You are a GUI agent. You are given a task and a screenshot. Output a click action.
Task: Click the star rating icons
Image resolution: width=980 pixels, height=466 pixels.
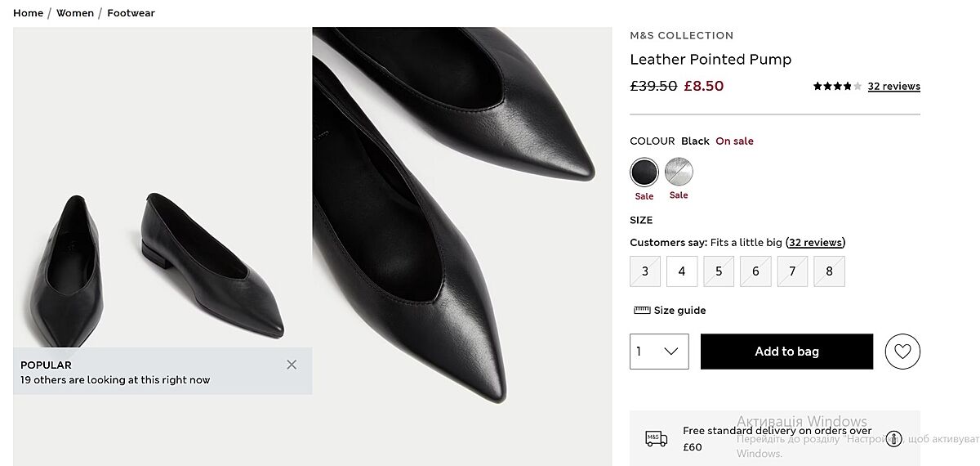coord(836,86)
